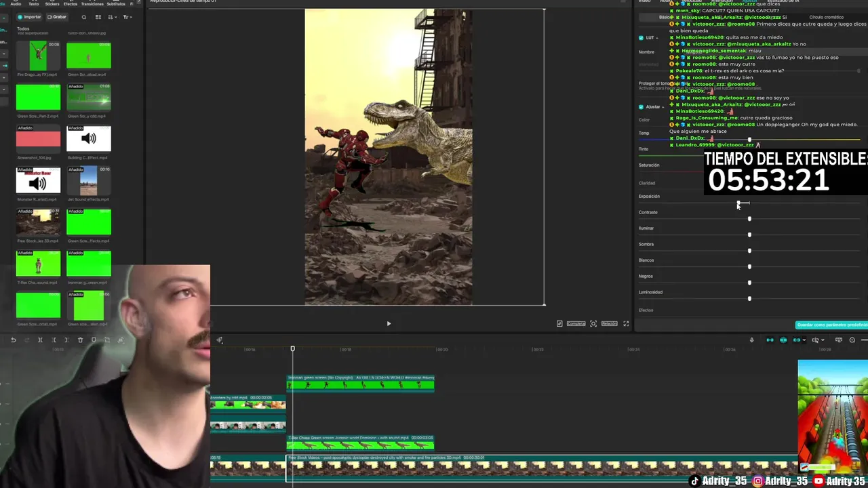Click the timeline cover settings icon
This screenshot has width=868, height=488.
839,340
